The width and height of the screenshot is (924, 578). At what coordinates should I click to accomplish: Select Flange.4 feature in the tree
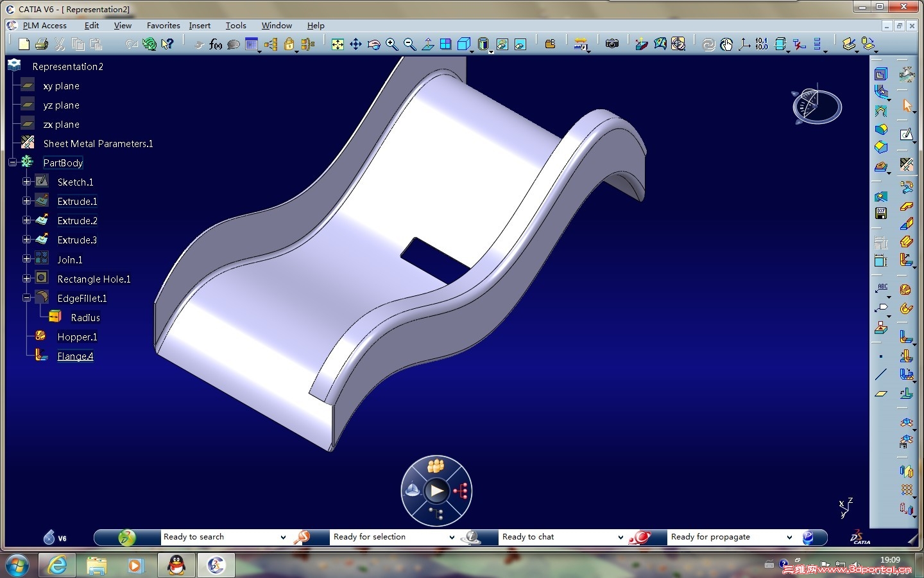pyautogui.click(x=75, y=356)
